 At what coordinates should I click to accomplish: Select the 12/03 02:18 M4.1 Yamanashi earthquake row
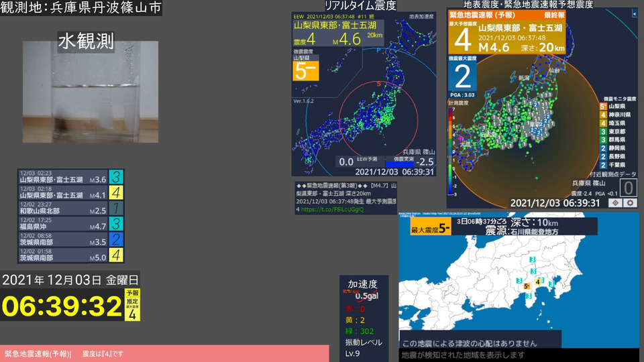click(x=70, y=192)
